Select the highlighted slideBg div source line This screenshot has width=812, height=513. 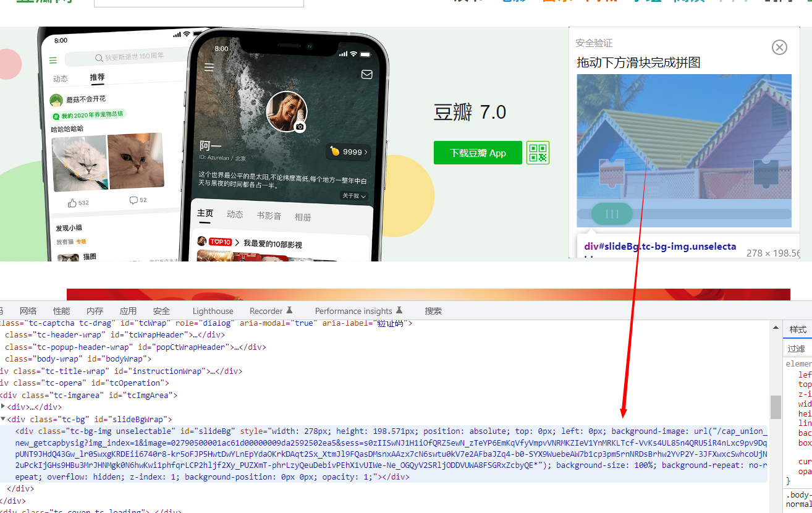click(x=384, y=454)
